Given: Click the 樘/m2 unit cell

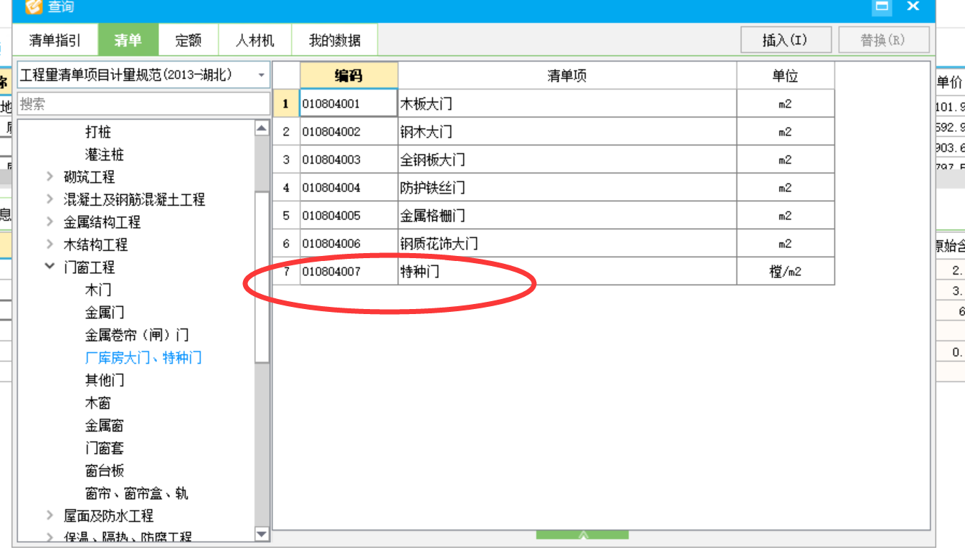Looking at the screenshot, I should click(x=786, y=272).
